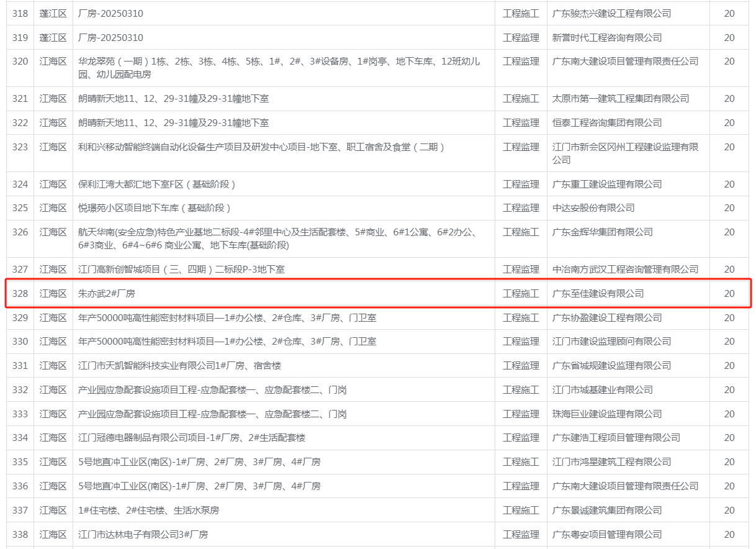Select 年产50000吨 project in row 329
756x549 pixels.
click(227, 317)
